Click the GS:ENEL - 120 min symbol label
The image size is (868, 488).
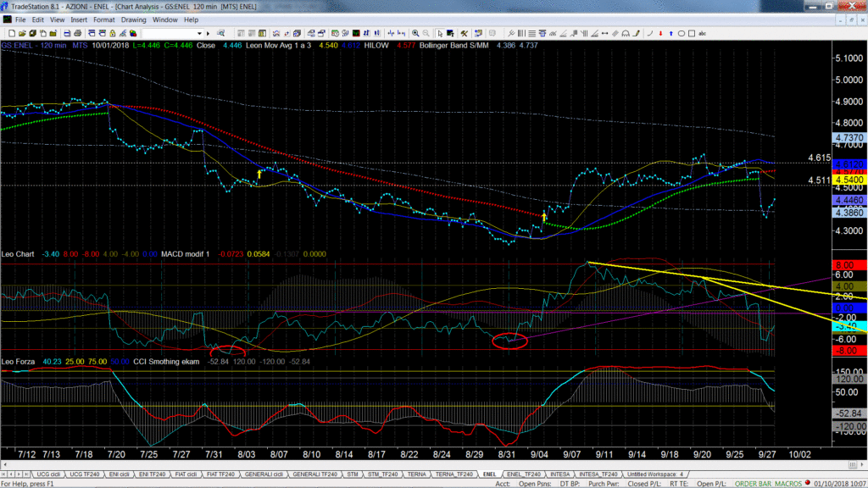(x=34, y=46)
